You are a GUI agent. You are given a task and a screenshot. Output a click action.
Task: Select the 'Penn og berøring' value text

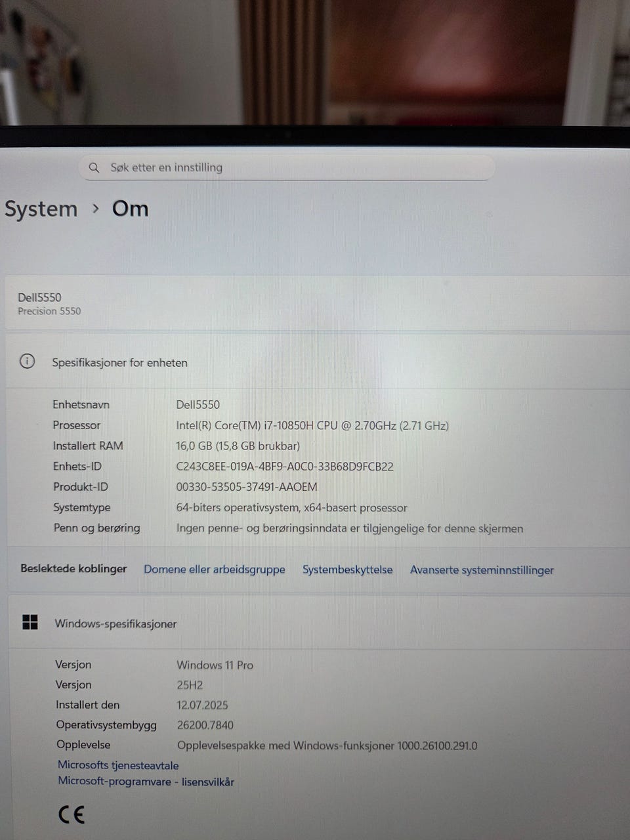point(350,528)
